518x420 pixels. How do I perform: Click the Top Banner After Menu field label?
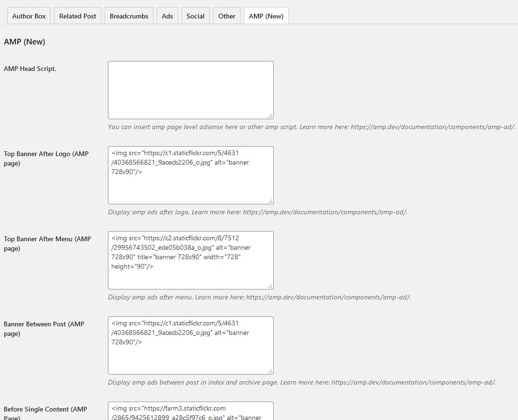pyautogui.click(x=47, y=244)
